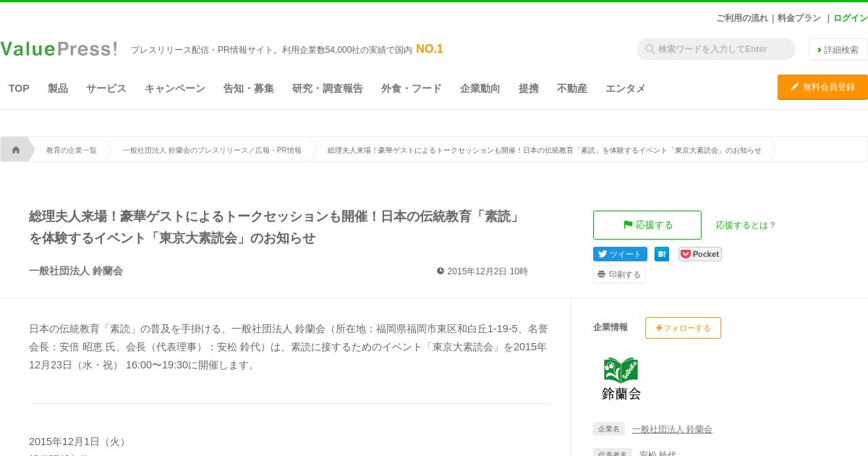Click the 鈴蘭会のプレスリリース breadcrumb link
This screenshot has height=456, width=868.
pyautogui.click(x=212, y=150)
